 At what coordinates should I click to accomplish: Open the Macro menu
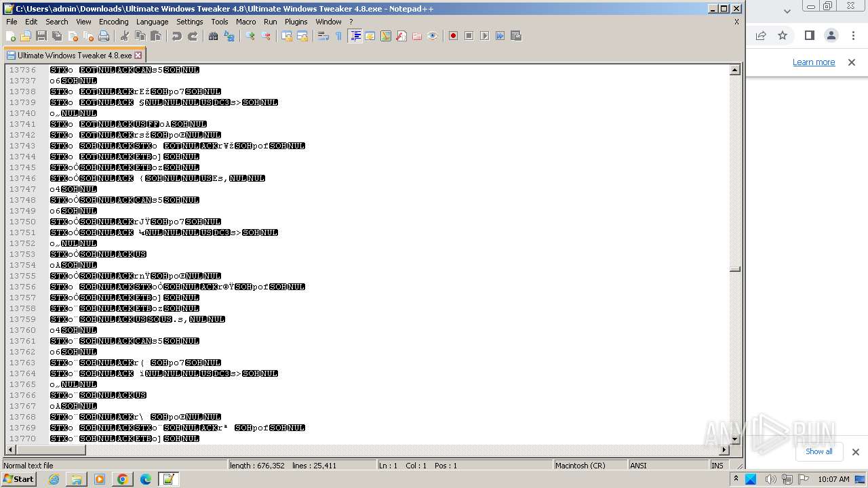tap(246, 22)
